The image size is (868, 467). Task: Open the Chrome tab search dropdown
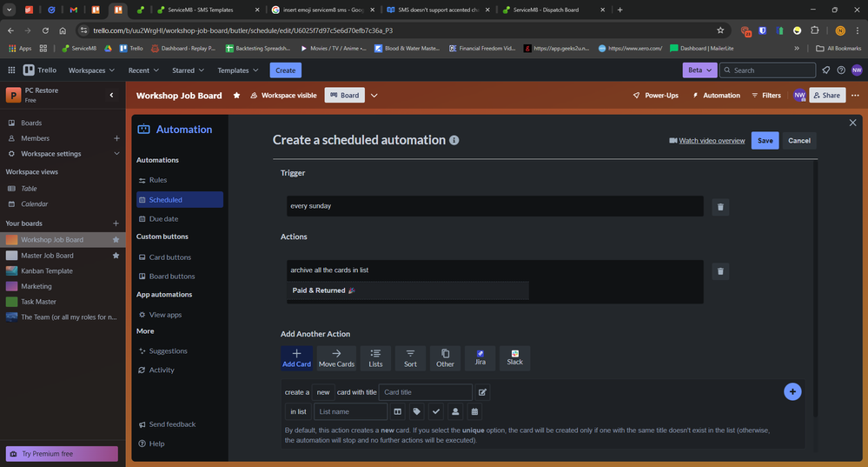pyautogui.click(x=10, y=10)
